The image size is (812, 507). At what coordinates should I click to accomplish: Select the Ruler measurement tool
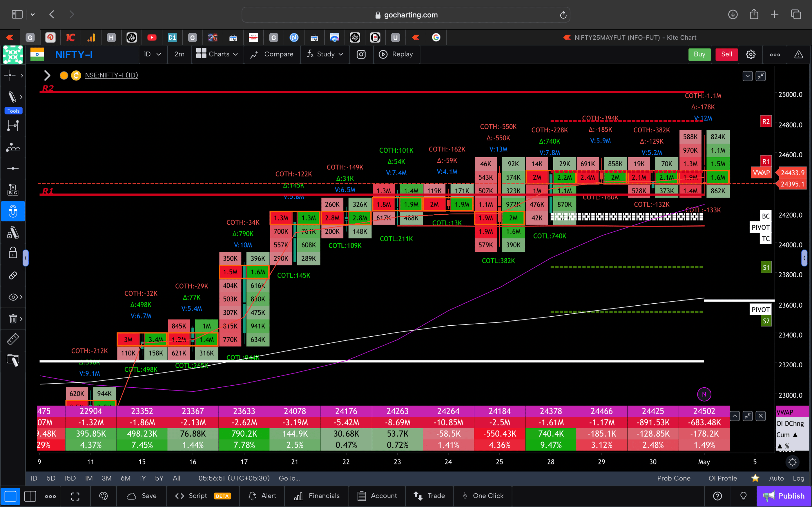click(13, 339)
